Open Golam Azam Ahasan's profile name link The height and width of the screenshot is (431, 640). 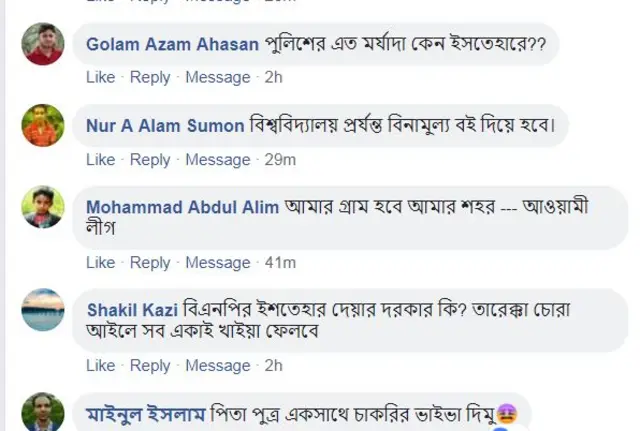click(x=172, y=45)
